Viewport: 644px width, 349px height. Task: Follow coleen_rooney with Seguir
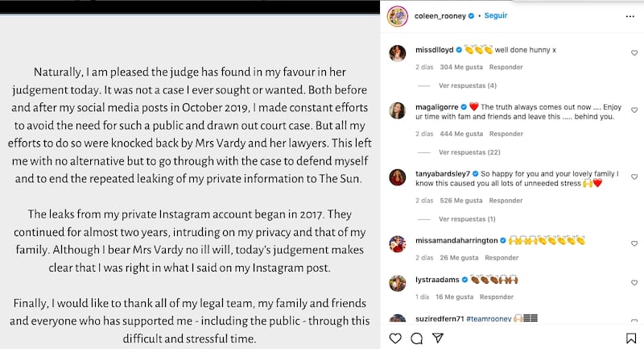click(496, 15)
